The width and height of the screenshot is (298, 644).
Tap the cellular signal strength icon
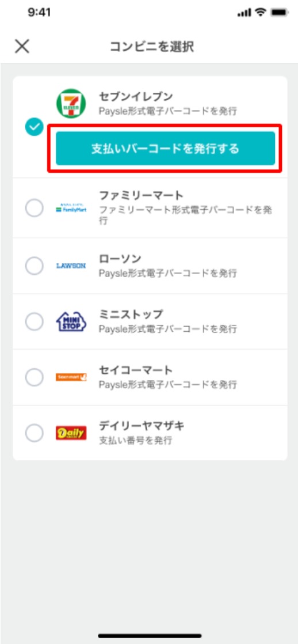tap(244, 13)
